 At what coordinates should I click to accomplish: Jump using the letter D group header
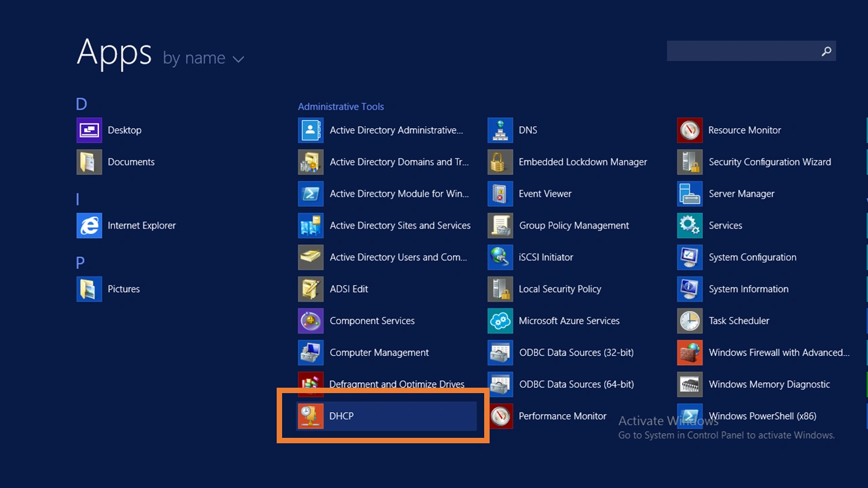point(81,104)
